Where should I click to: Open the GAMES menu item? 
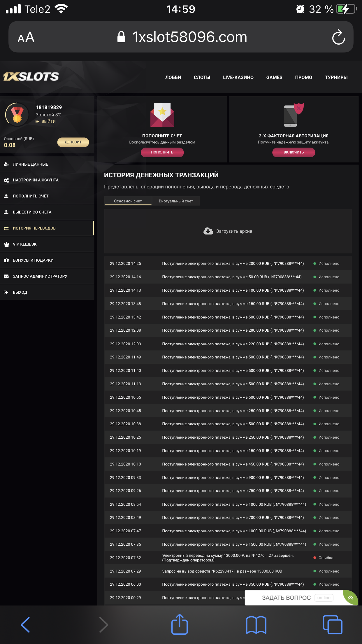[274, 77]
